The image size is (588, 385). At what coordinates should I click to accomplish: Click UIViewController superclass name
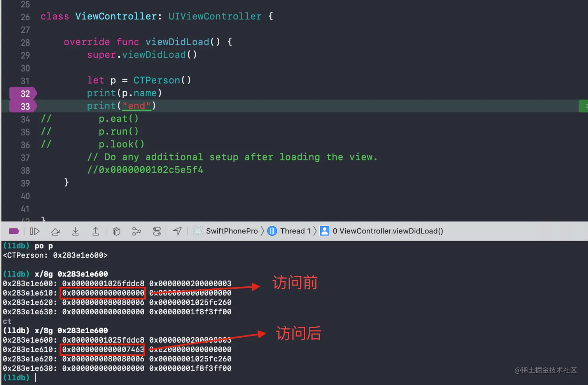215,16
